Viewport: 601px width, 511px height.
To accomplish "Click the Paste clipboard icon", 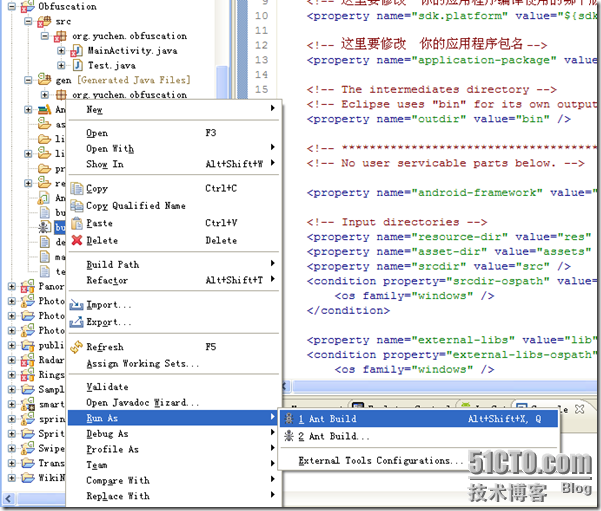I will tap(77, 223).
